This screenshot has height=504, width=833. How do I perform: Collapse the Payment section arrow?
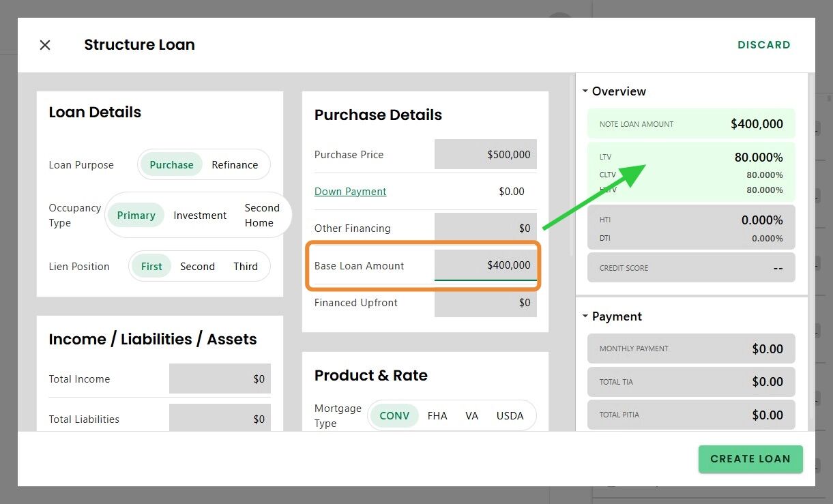[585, 316]
